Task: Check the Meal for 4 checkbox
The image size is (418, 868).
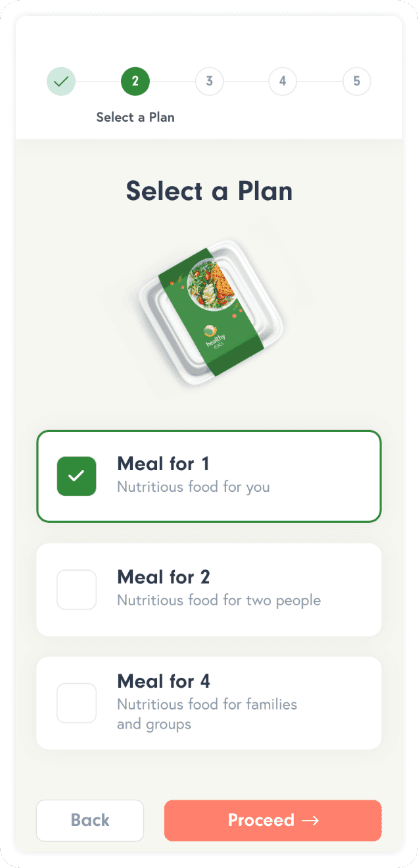Action: pos(76,703)
